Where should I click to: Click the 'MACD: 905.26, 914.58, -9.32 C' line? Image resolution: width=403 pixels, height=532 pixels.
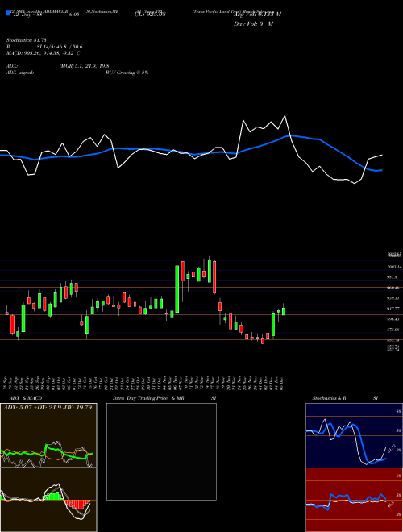44,53
